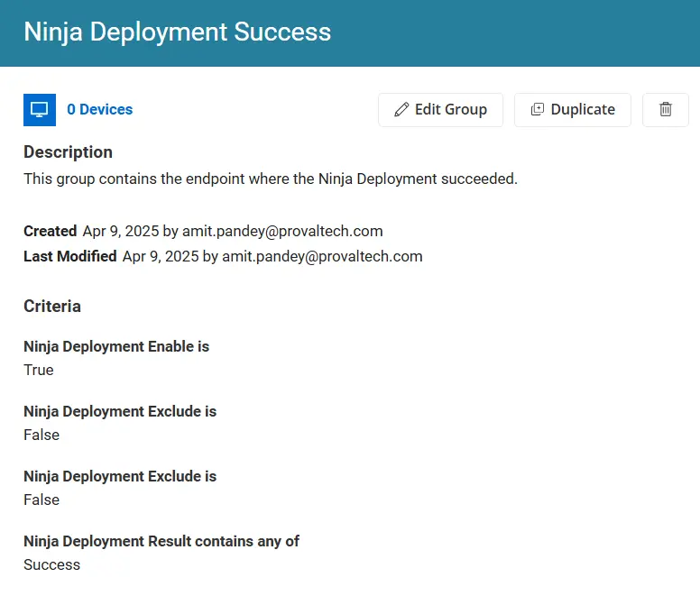
Task: Select the Ninja Deployment Success title
Action: coord(177,32)
